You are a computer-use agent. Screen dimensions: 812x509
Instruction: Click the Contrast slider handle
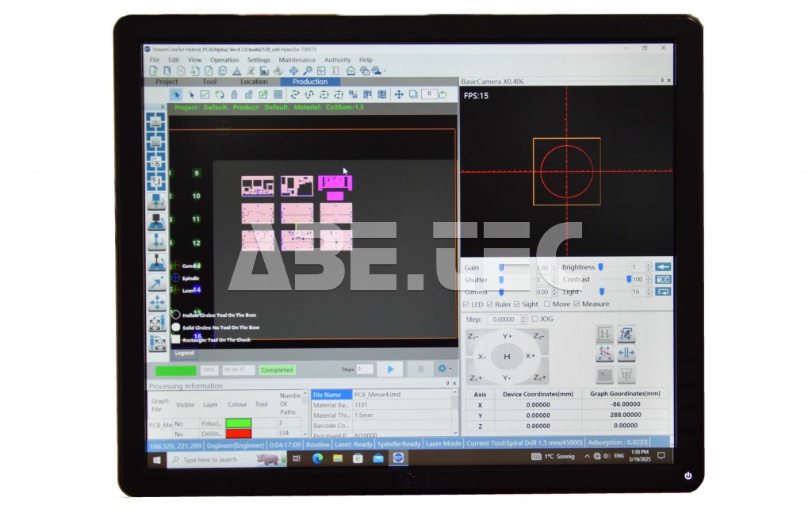[x=629, y=280]
